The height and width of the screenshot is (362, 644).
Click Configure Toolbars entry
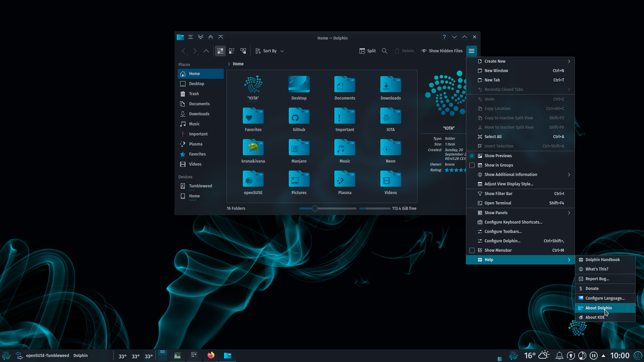[x=520, y=232]
